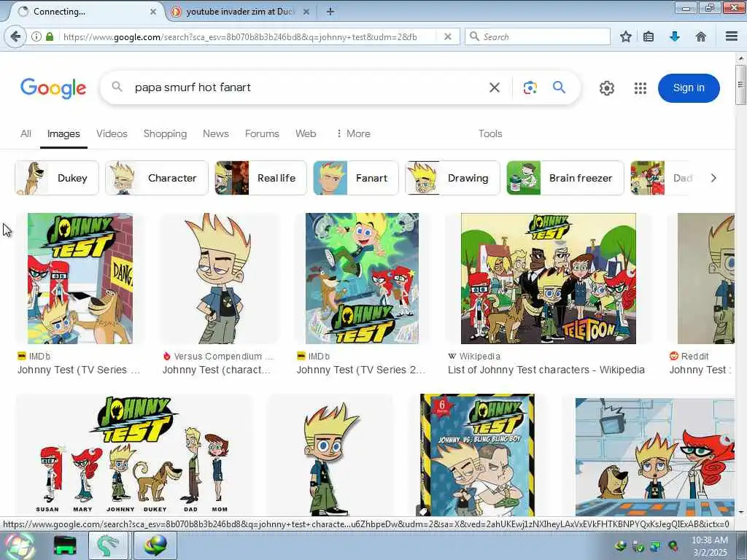Screen dimensions: 747x560
Task: Filter by the Dukey chip
Action: click(57, 178)
